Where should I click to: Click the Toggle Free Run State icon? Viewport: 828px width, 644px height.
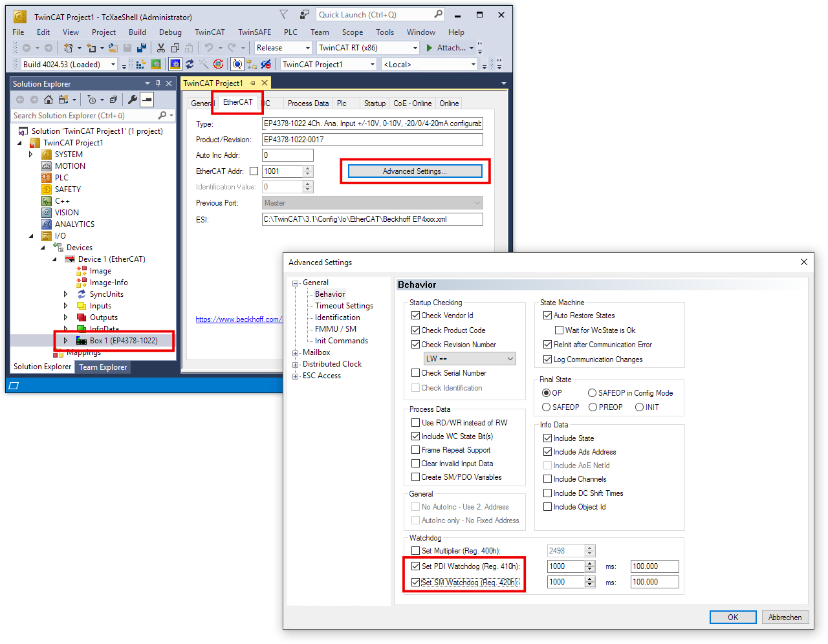(x=237, y=64)
